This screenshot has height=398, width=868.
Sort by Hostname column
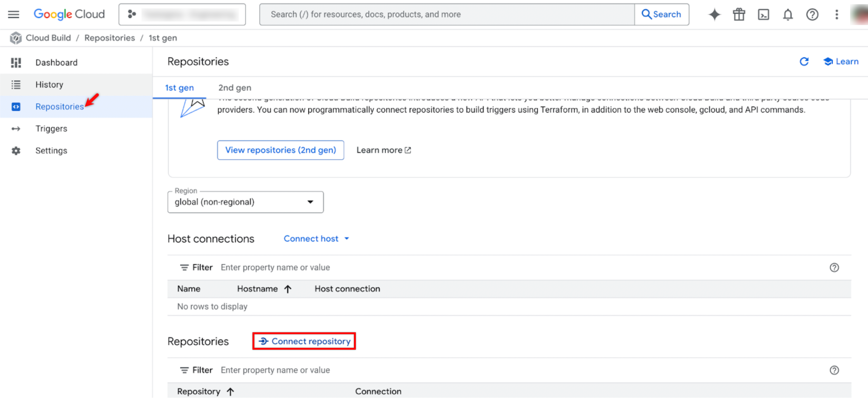coord(257,289)
